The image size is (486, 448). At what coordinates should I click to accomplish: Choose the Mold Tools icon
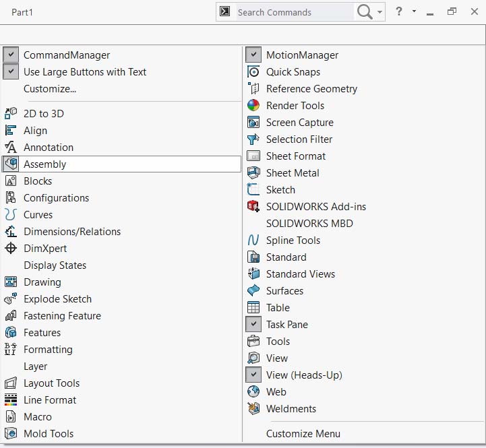(11, 434)
